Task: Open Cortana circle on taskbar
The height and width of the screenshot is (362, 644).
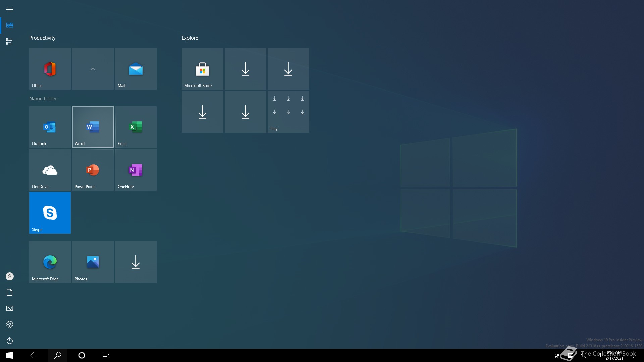Action: click(x=82, y=355)
